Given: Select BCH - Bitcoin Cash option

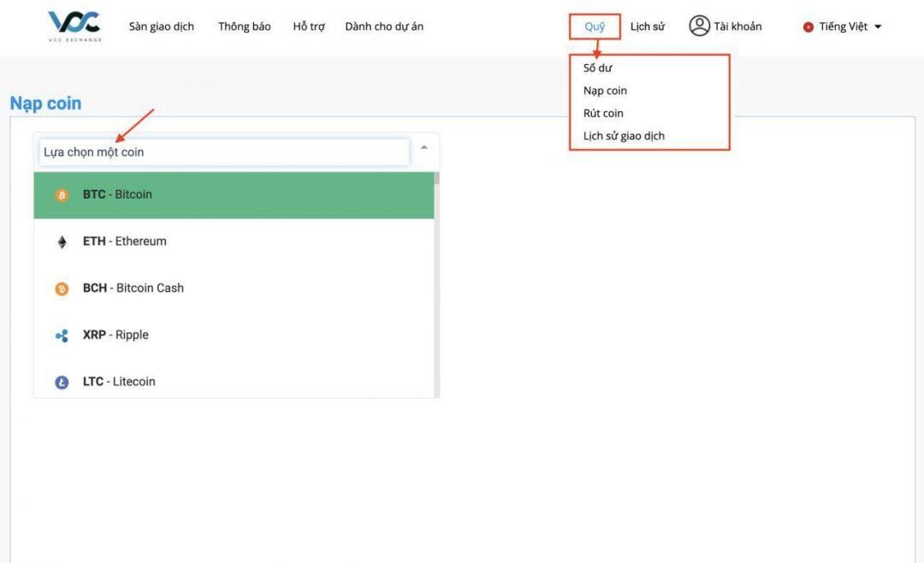Looking at the screenshot, I should 234,288.
